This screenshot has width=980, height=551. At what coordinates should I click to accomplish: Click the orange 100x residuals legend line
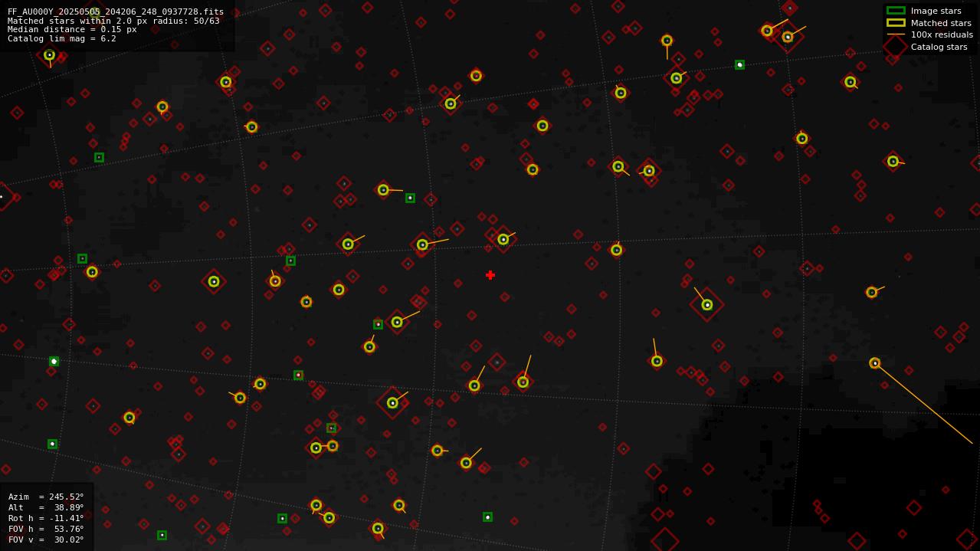pyautogui.click(x=896, y=34)
